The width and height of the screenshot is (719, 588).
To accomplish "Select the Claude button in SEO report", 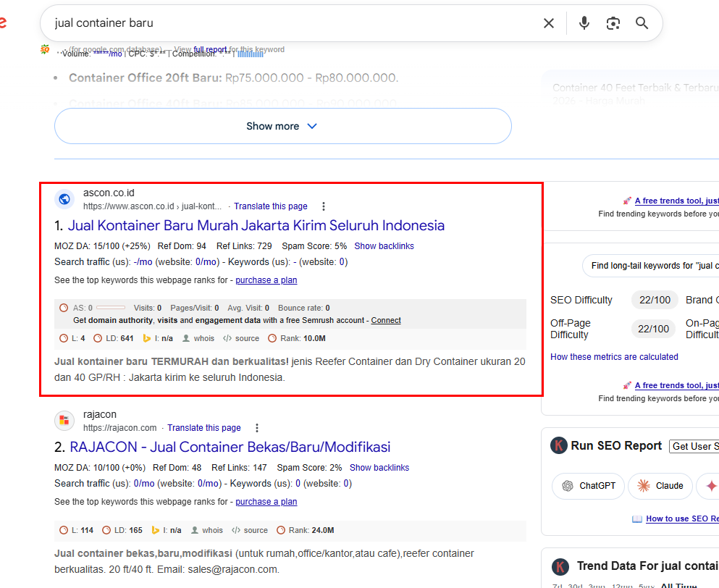I will (660, 486).
